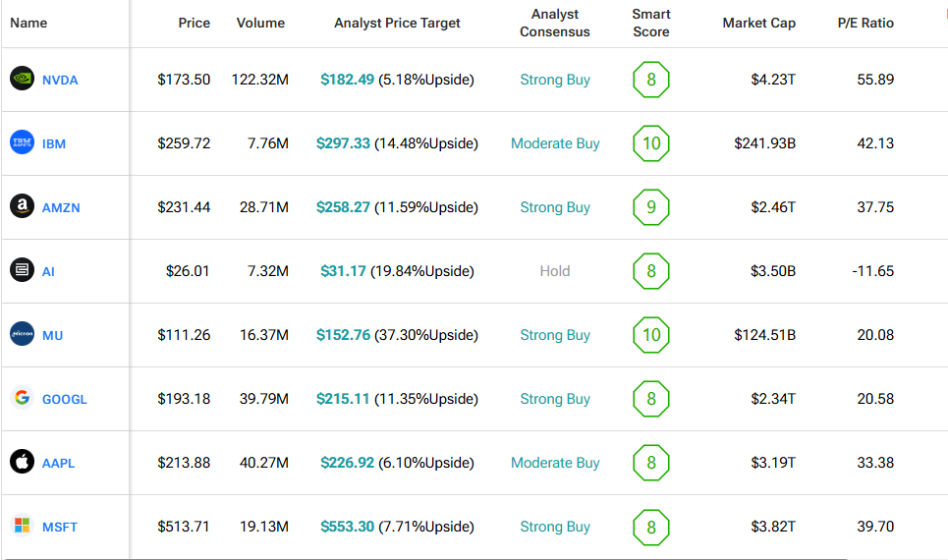The width and height of the screenshot is (948, 560).
Task: Click the Amazon logo icon
Action: pos(22,206)
